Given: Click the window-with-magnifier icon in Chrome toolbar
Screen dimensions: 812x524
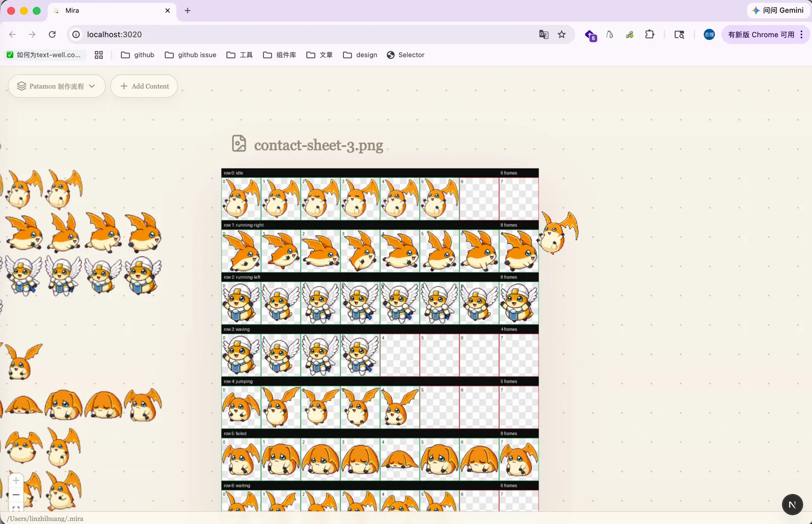Looking at the screenshot, I should [679, 35].
